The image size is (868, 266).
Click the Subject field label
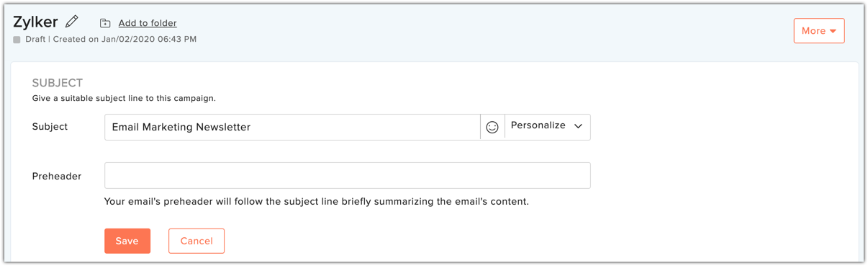pos(50,126)
